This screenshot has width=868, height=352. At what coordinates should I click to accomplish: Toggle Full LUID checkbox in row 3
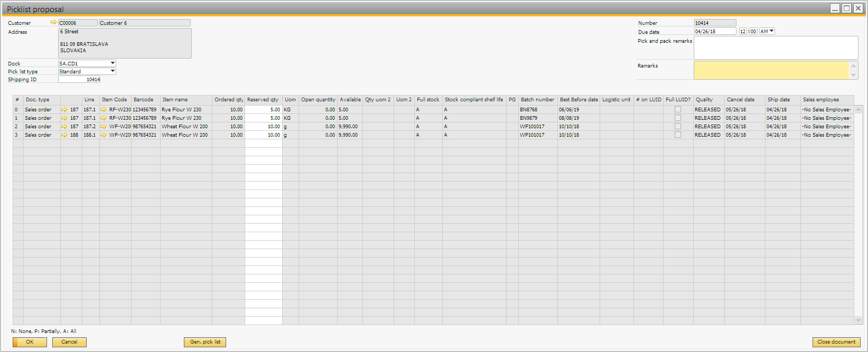pos(678,135)
